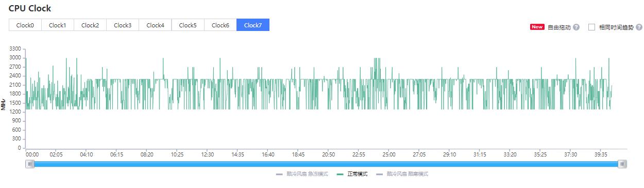The height and width of the screenshot is (188, 644).
Task: Click the right handle of the time range slider
Action: pyautogui.click(x=623, y=164)
